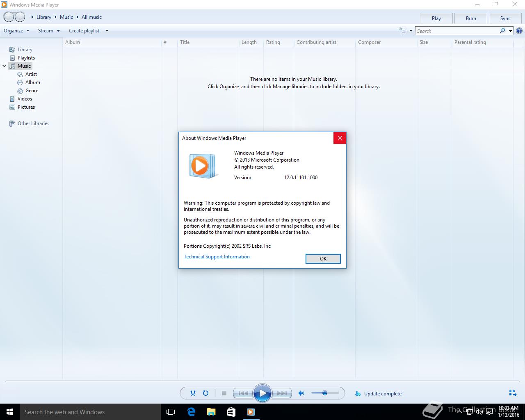Turn shuffle on

click(193, 393)
